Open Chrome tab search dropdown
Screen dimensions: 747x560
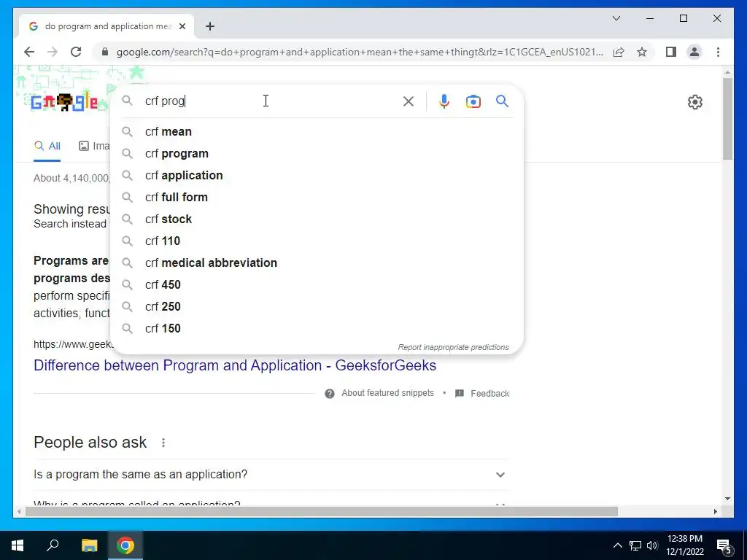[x=616, y=18]
